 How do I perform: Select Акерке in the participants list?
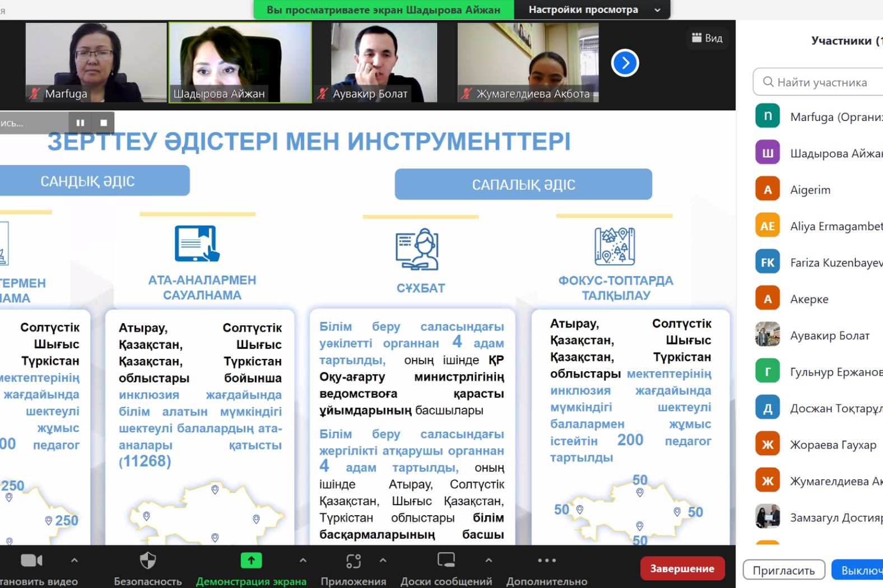(x=809, y=299)
